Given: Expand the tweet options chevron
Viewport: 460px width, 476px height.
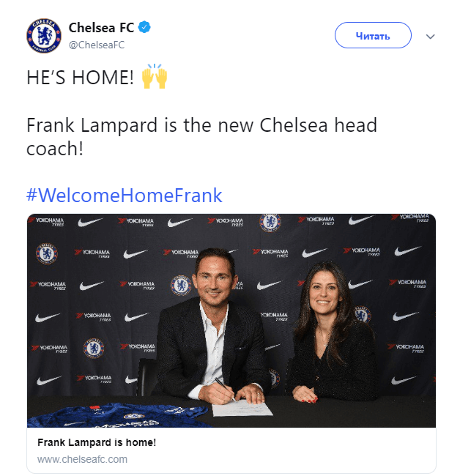Looking at the screenshot, I should pyautogui.click(x=430, y=37).
